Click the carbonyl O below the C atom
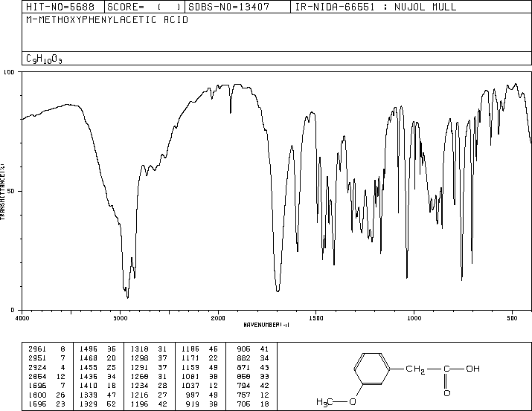Viewport: 532px width, 411px height. tap(447, 393)
